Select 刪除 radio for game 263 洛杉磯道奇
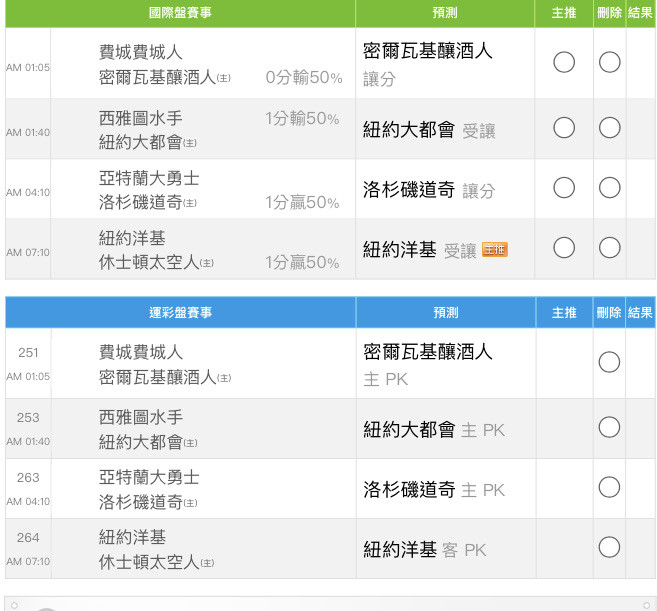657x611 pixels. coord(609,487)
